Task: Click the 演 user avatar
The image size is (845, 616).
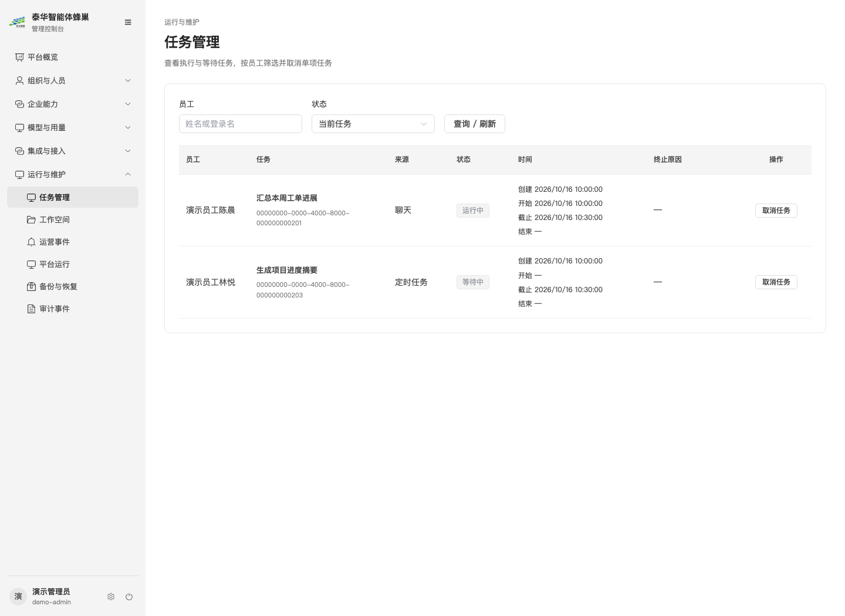Action: click(x=18, y=597)
